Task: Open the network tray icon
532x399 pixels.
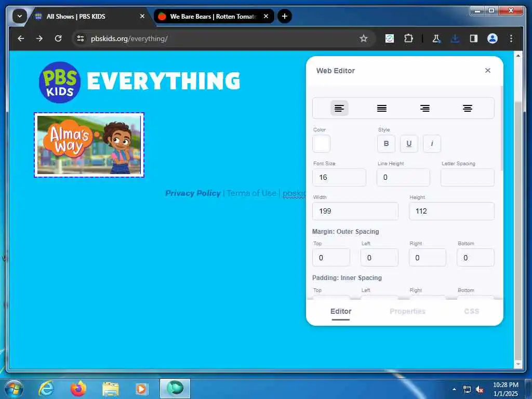Action: pos(467,390)
